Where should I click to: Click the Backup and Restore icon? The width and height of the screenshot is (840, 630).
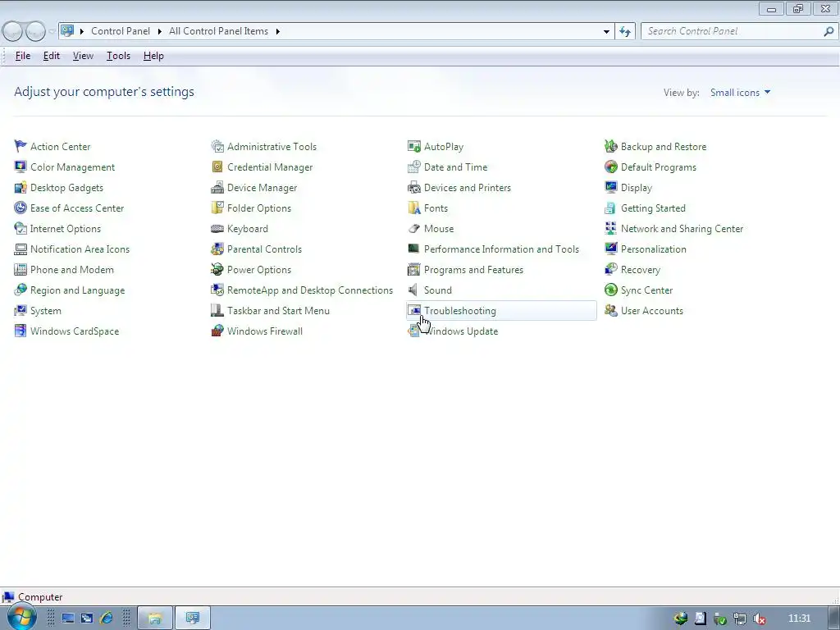[610, 146]
